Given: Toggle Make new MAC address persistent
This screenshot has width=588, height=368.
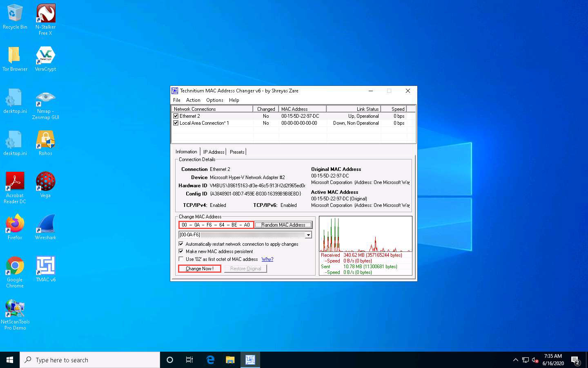Looking at the screenshot, I should coord(181,251).
